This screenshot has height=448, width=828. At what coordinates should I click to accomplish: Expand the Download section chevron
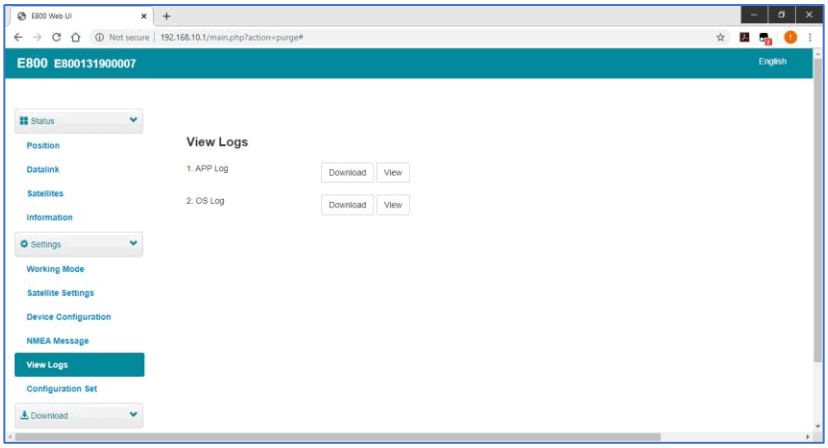[x=133, y=415]
